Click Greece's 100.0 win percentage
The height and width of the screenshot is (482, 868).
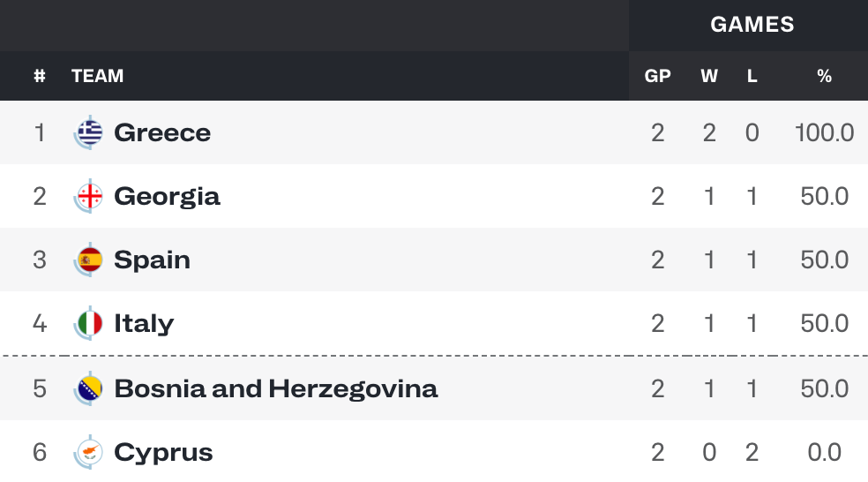(x=824, y=133)
